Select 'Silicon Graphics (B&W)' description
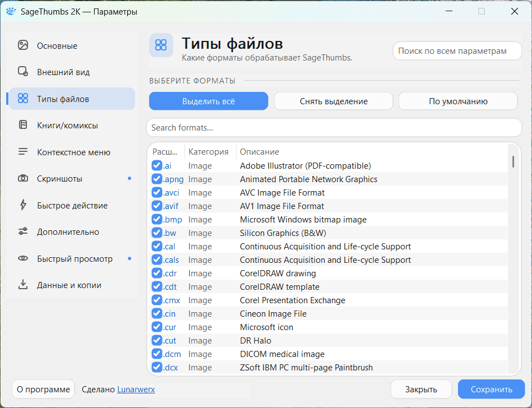This screenshot has width=532, height=408. pos(283,233)
